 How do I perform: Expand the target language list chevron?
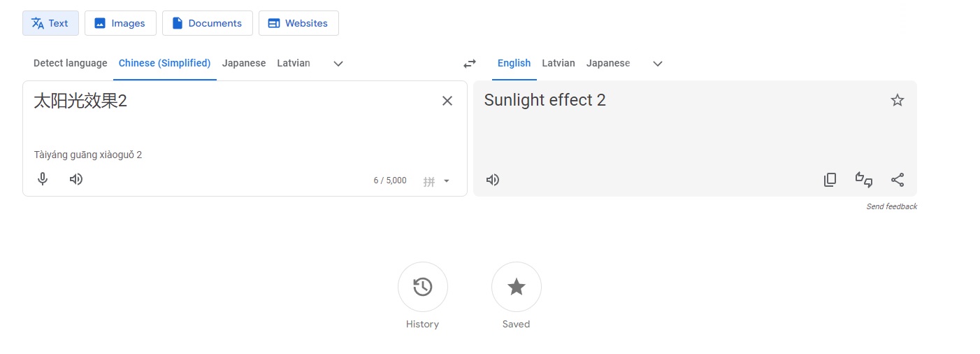pos(657,64)
